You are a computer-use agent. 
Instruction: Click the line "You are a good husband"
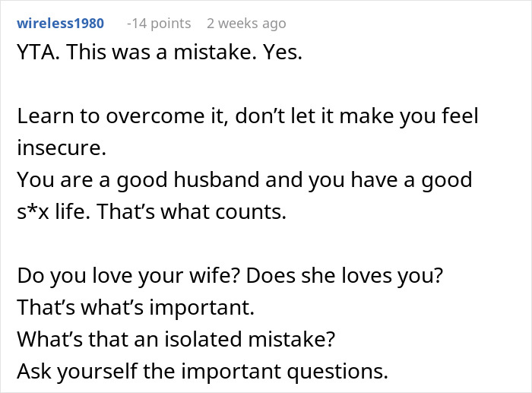coord(245,180)
